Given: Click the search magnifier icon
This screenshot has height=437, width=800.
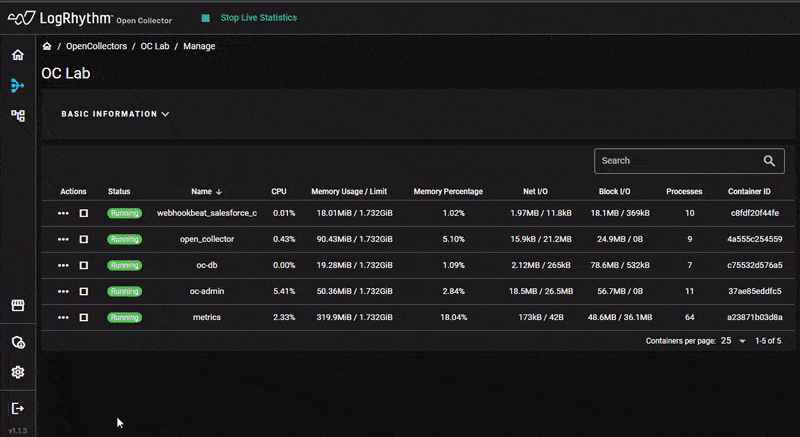Looking at the screenshot, I should pyautogui.click(x=769, y=161).
